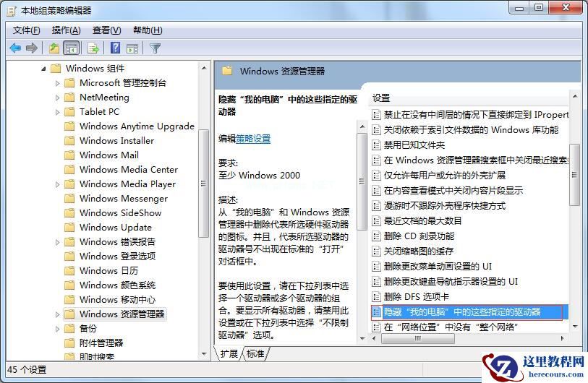Screen dimensions: 588x383
Task: Open the 文件(F) menu
Action: [26, 30]
